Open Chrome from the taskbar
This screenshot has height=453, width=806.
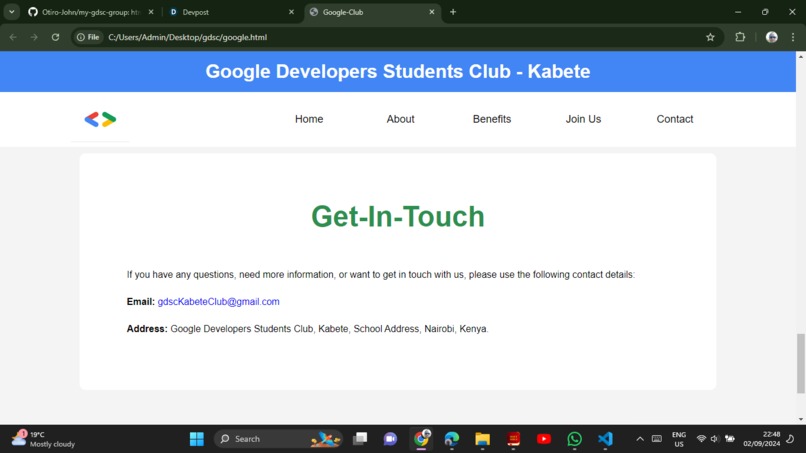[422, 439]
